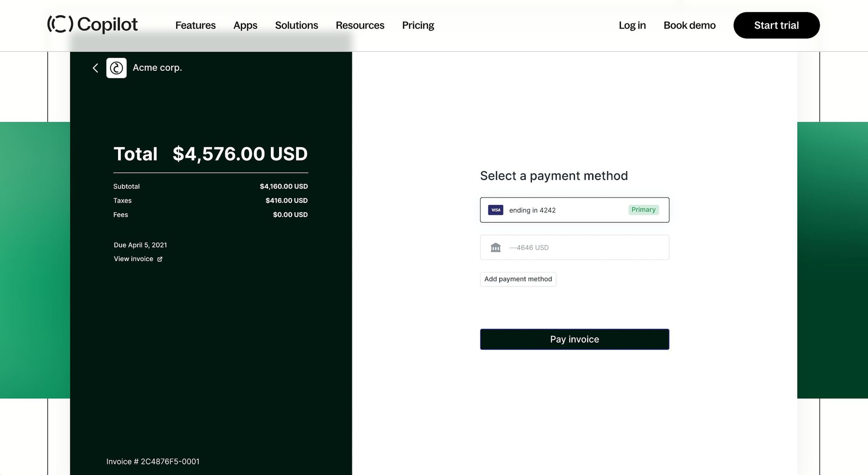The width and height of the screenshot is (868, 475).
Task: Click the Pay invoice button
Action: 574,339
